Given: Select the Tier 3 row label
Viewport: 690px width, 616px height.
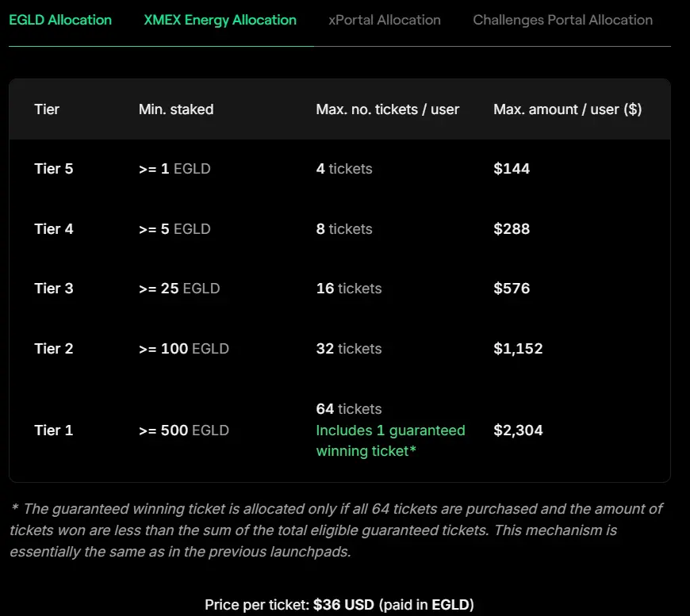Looking at the screenshot, I should [x=54, y=289].
